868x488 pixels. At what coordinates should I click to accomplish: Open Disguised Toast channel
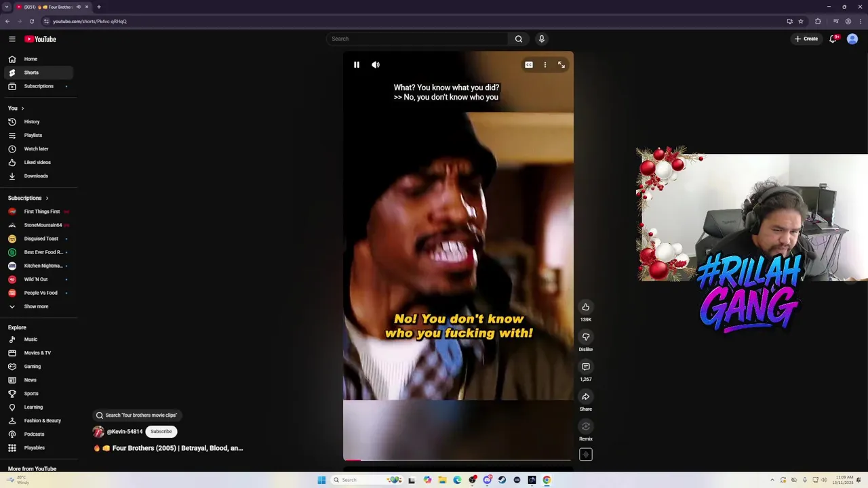pos(38,239)
